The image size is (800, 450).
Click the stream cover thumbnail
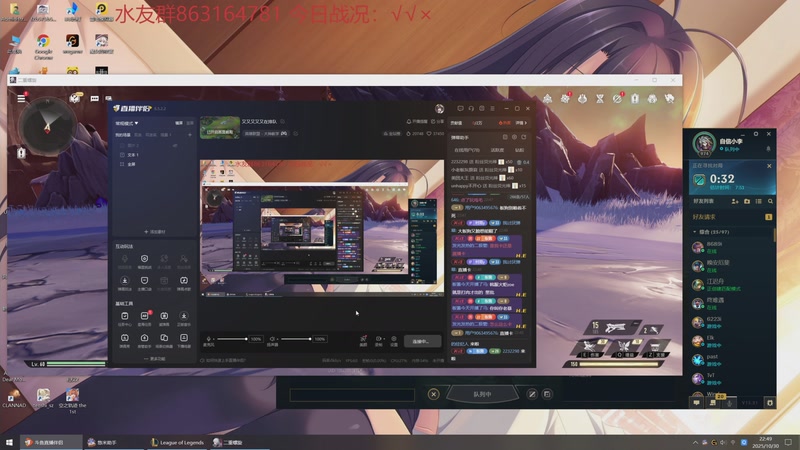[x=220, y=127]
